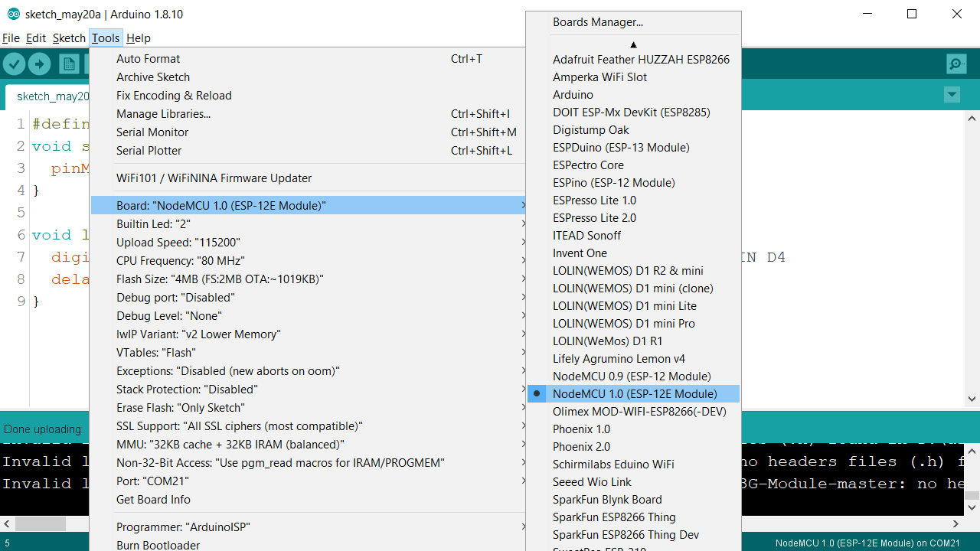Expand the Upload Speed submenu

pos(309,242)
